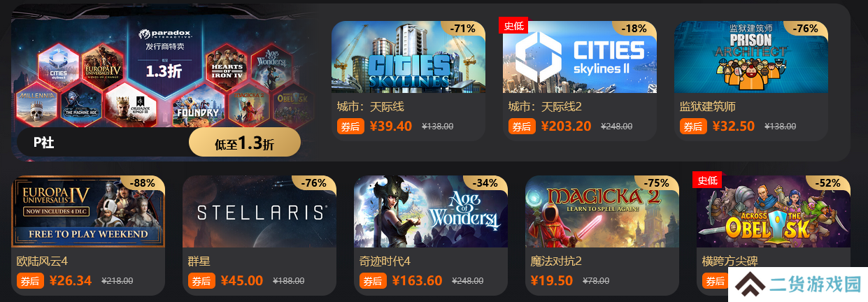Viewport: 868px width, 302px height.
Task: Click the Cities Skylines II cover image
Action: (x=580, y=57)
